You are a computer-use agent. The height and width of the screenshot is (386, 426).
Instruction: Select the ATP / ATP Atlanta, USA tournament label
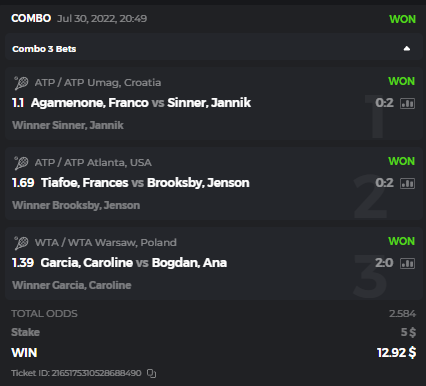tap(93, 162)
